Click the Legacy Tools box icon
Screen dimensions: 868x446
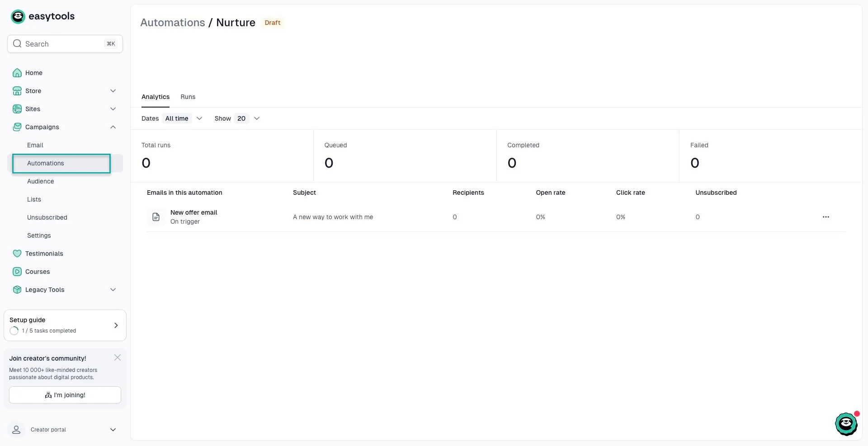pyautogui.click(x=17, y=290)
